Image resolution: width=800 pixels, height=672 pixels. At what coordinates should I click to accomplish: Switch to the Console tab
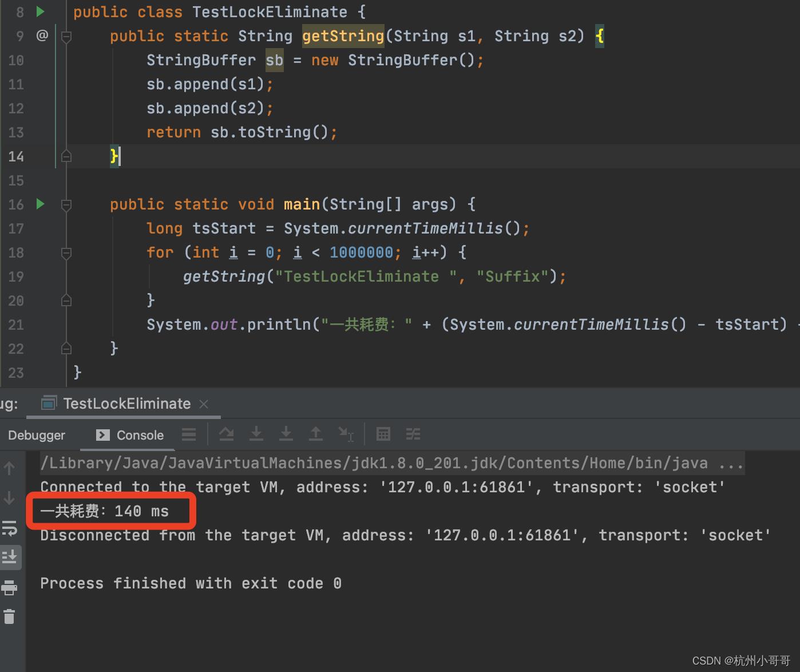click(x=130, y=435)
